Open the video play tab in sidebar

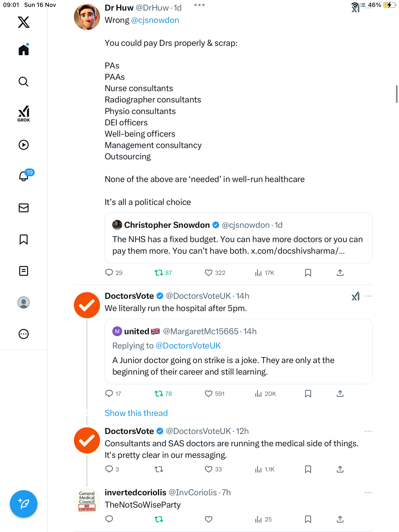click(x=24, y=145)
